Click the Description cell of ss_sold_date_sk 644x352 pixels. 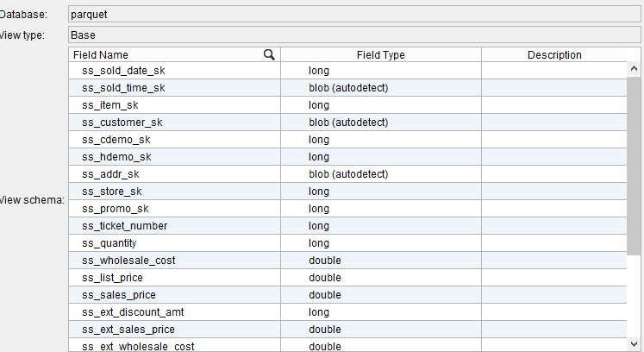pyautogui.click(x=554, y=71)
